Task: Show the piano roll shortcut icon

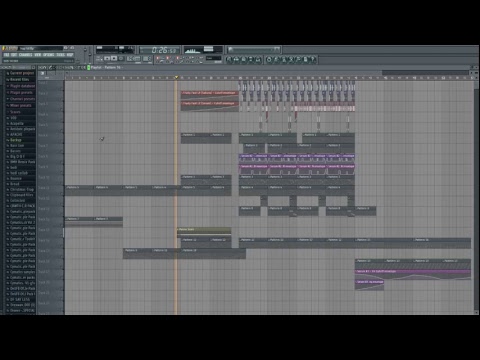Action: [x=244, y=60]
